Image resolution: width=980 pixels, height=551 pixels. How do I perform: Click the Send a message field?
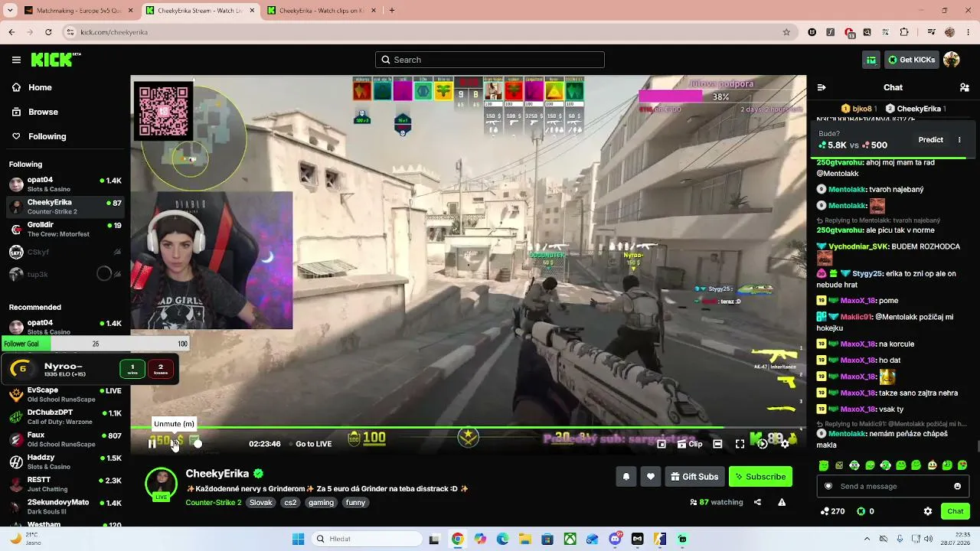point(893,486)
